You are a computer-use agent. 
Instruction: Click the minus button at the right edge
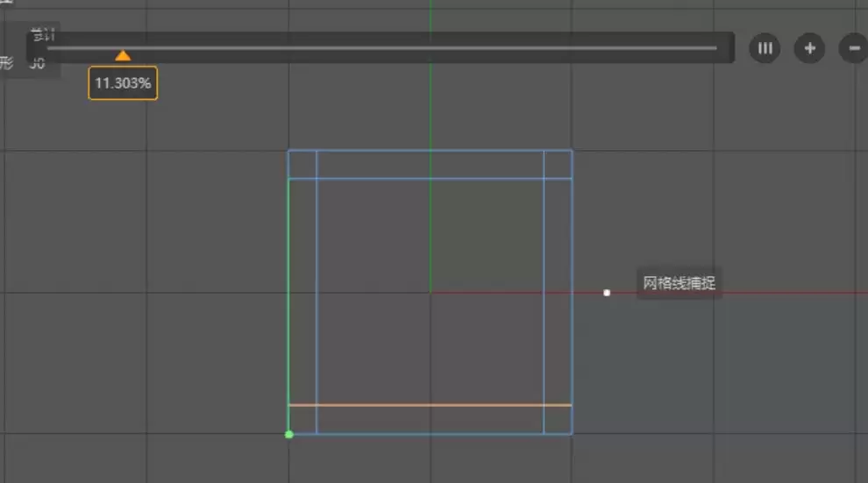click(854, 49)
